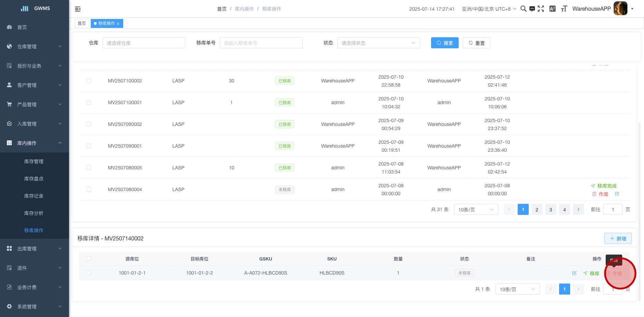The image size is (644, 317).
Task: Open the search magnifier in the header
Action: coord(523,9)
